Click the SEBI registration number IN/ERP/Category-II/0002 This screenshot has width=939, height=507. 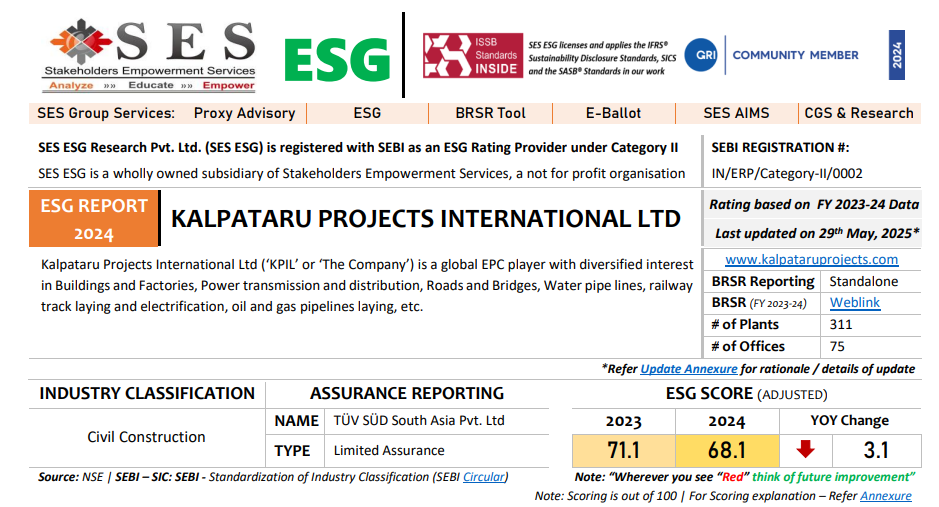[787, 174]
